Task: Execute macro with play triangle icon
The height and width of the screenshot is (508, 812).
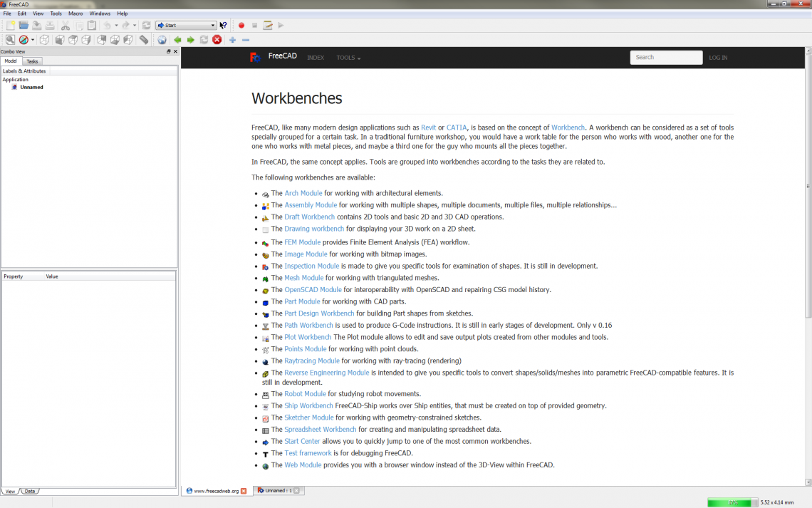Action: pyautogui.click(x=281, y=26)
